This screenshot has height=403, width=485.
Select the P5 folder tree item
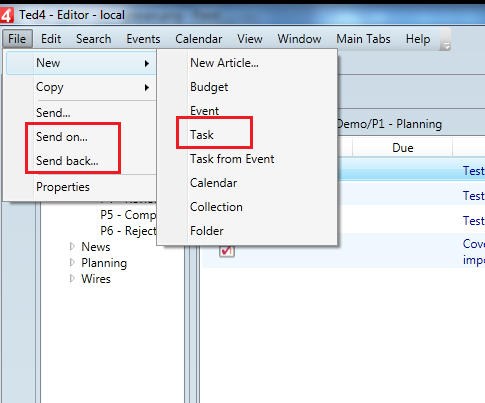tap(128, 215)
